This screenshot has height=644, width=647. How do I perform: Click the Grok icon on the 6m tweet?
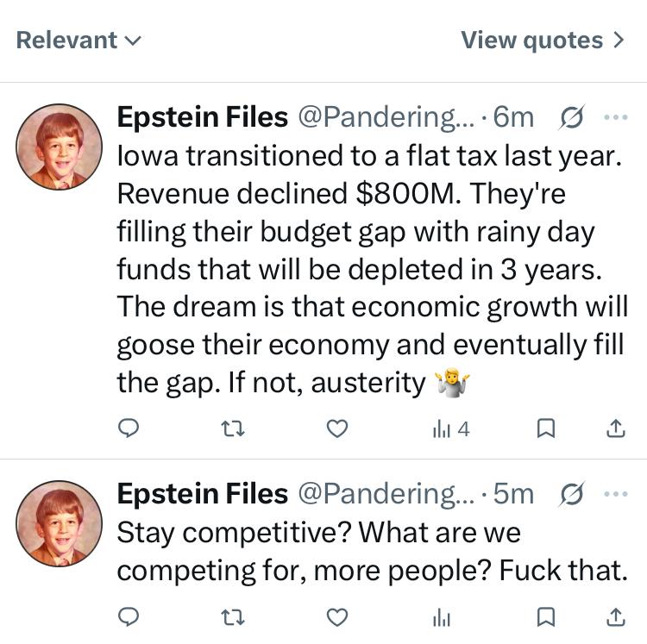click(571, 116)
